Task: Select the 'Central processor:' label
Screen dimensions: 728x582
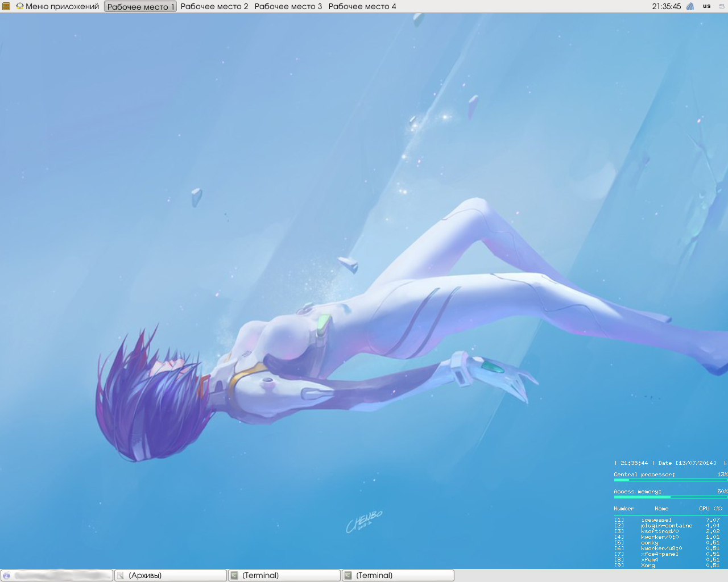Action: (x=644, y=475)
